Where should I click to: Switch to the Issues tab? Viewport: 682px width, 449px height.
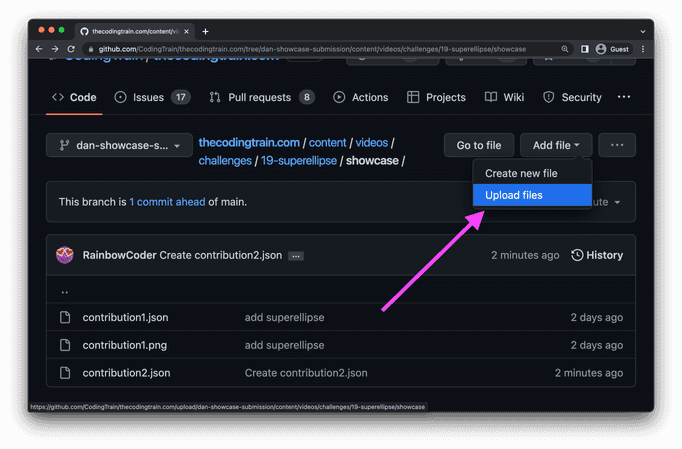pyautogui.click(x=152, y=97)
